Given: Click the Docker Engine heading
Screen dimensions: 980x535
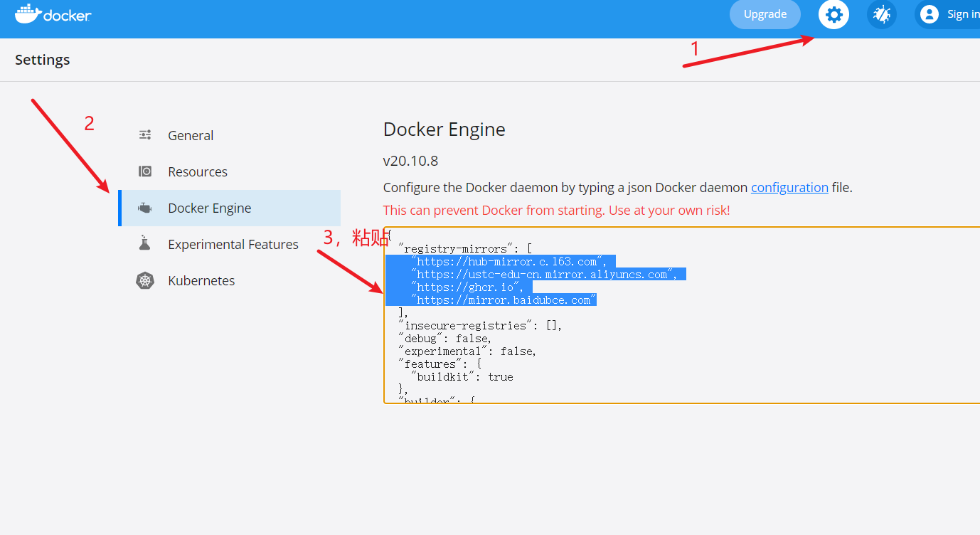Looking at the screenshot, I should 444,129.
